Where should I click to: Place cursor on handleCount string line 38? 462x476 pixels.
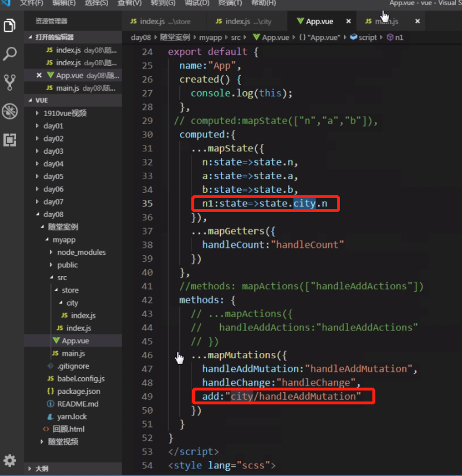[307, 245]
